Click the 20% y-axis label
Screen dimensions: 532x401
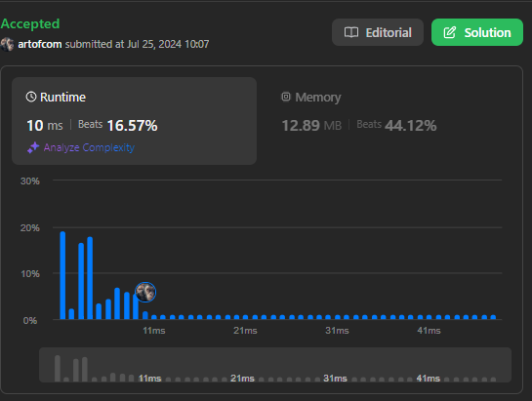tap(30, 228)
